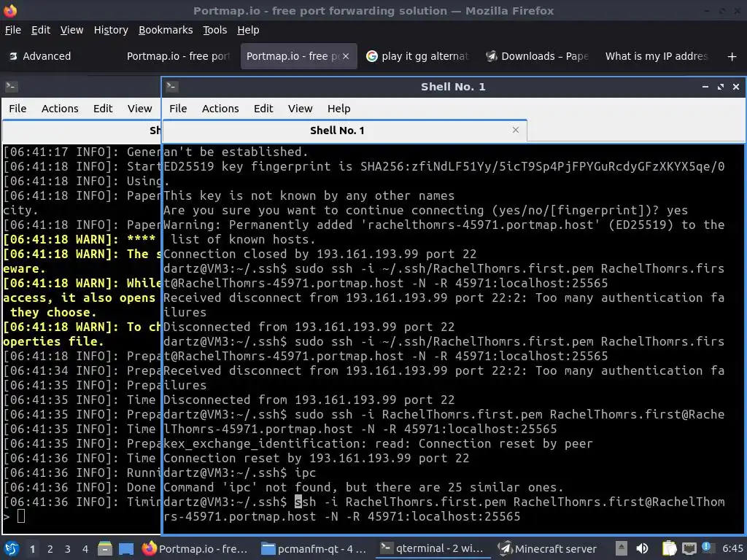Open the Firefox File menu
The height and width of the screenshot is (560, 747).
(13, 30)
